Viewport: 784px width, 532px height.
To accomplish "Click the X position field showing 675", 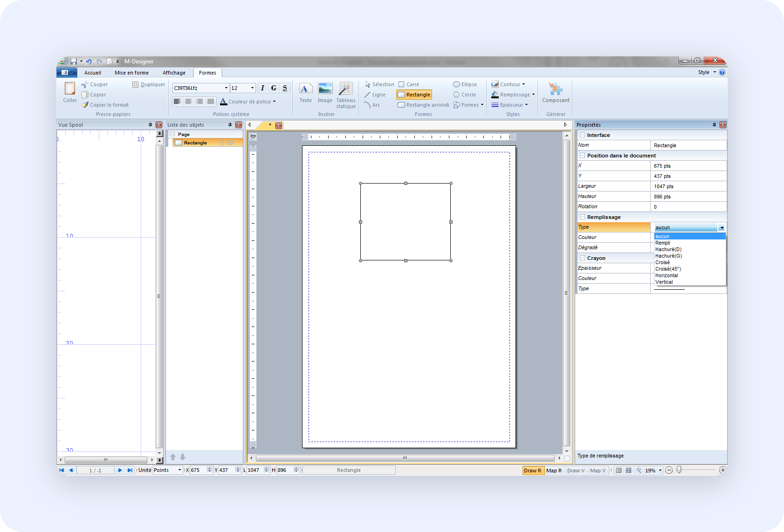I will tap(199, 470).
